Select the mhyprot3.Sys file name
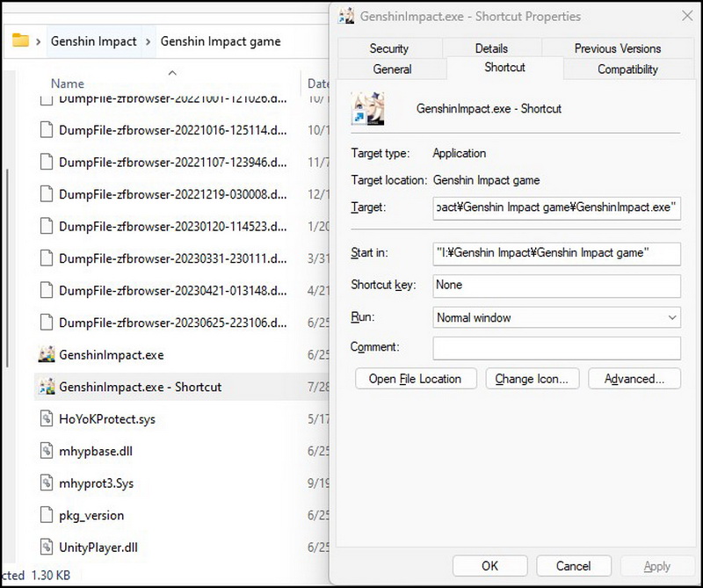703x588 pixels. 97,483
